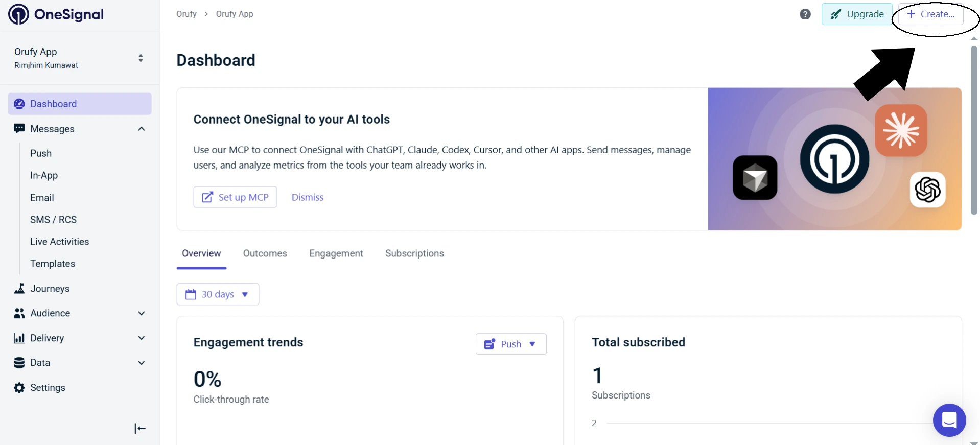This screenshot has width=980, height=445.
Task: Open the help question mark icon
Action: tap(805, 14)
